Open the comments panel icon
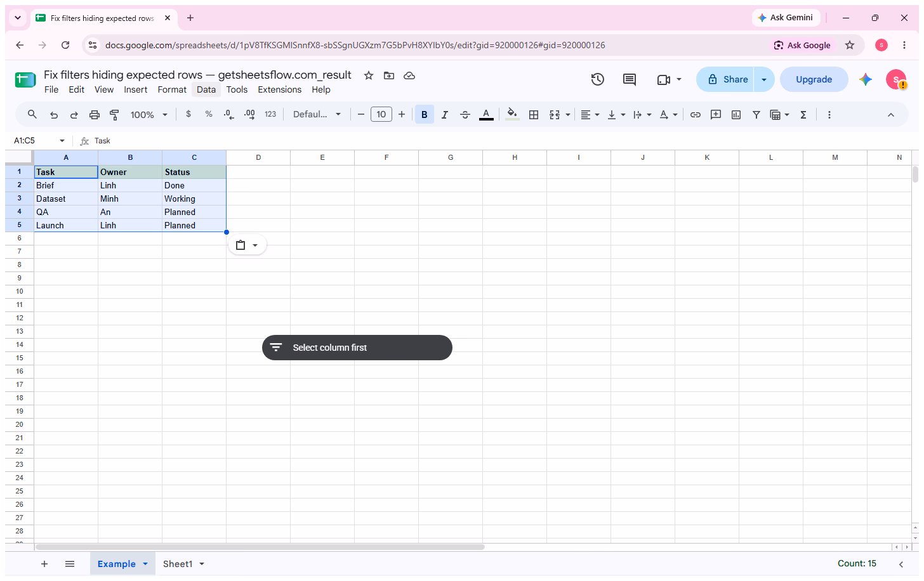This screenshot has height=581, width=924. click(x=630, y=79)
